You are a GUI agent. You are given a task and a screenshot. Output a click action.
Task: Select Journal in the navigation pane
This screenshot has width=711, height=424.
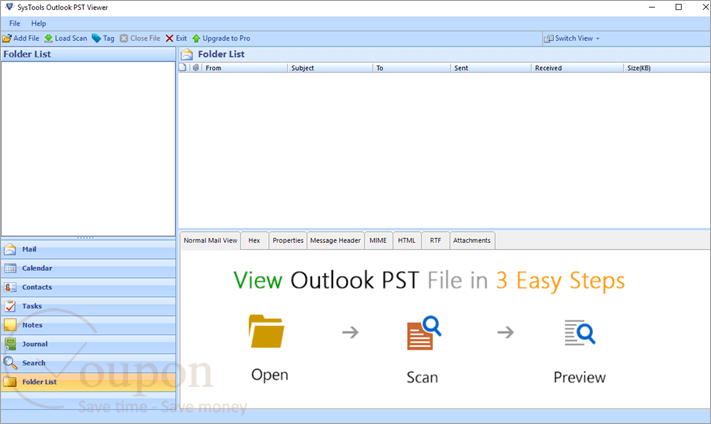pyautogui.click(x=88, y=344)
